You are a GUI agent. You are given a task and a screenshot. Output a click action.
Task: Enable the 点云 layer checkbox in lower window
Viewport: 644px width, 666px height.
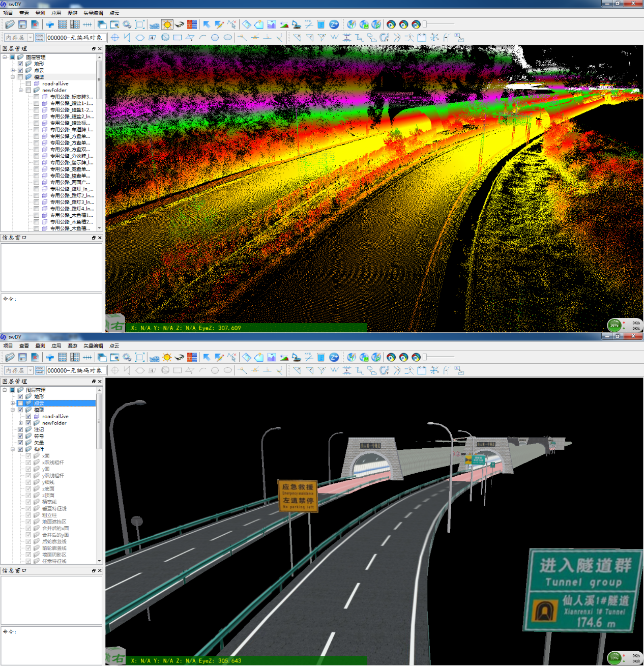pos(20,403)
